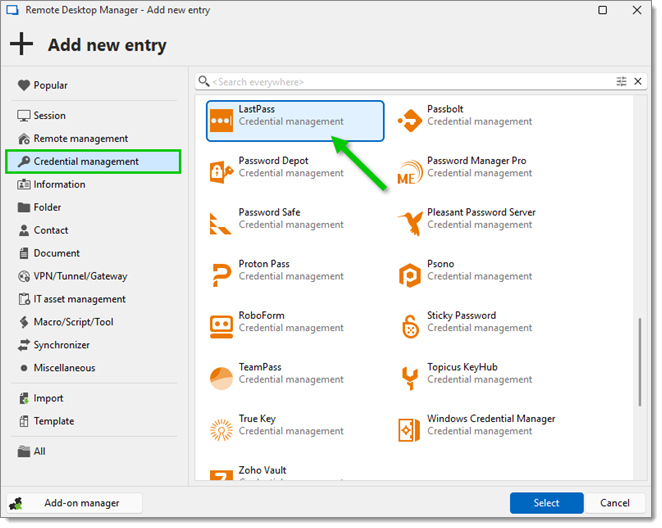Select the True Key entry label
This screenshot has height=528, width=662.
[x=257, y=419]
